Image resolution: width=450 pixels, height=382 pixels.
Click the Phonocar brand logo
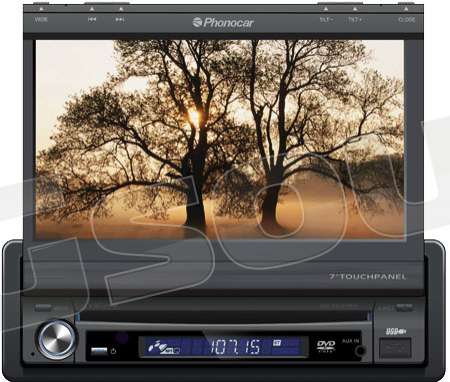point(223,22)
